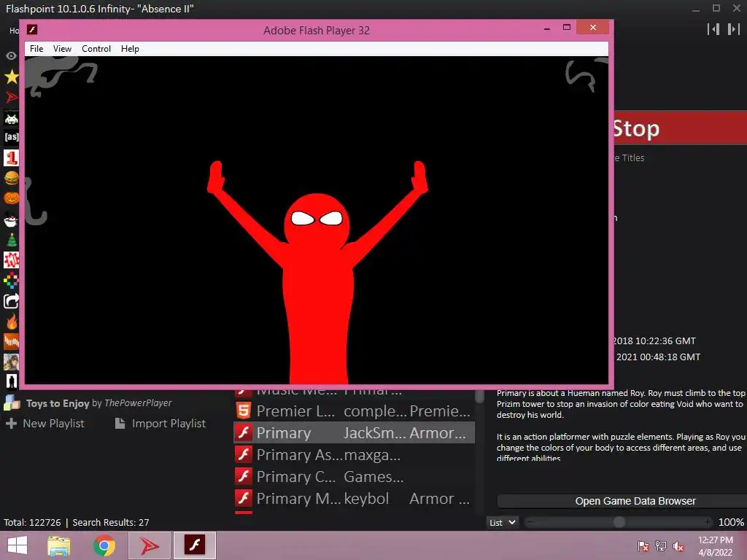The height and width of the screenshot is (560, 747).
Task: Click Flash icon beside Primary M... row
Action: 244,499
